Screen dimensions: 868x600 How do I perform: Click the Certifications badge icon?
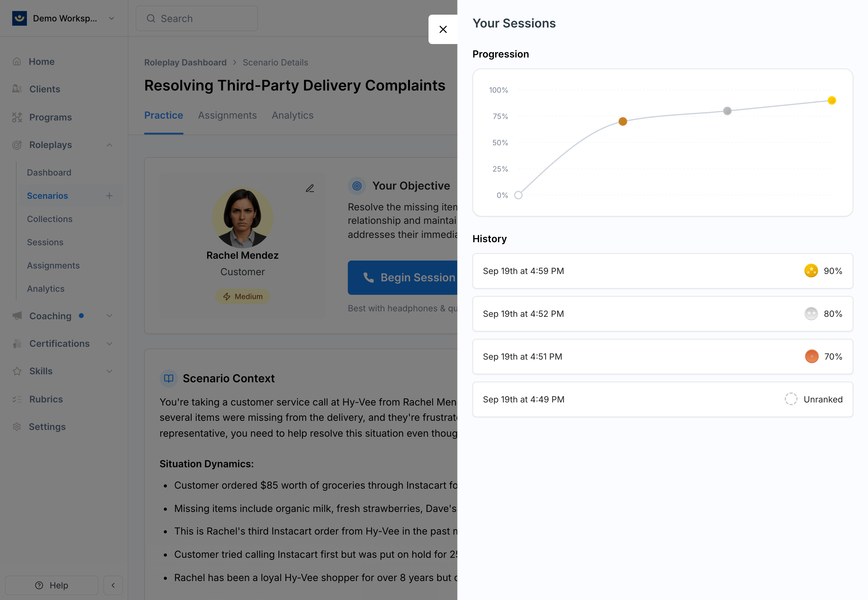coord(17,344)
